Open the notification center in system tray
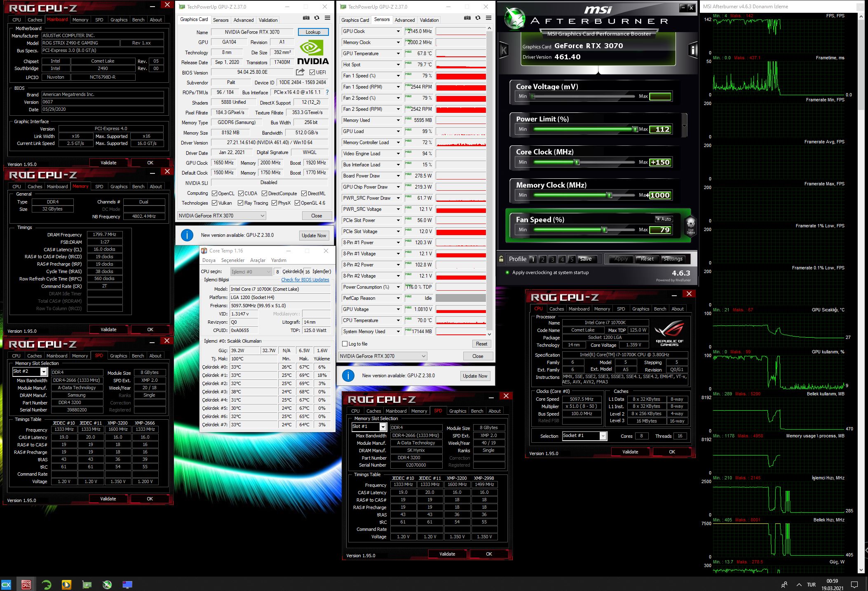868x591 pixels. point(854,584)
